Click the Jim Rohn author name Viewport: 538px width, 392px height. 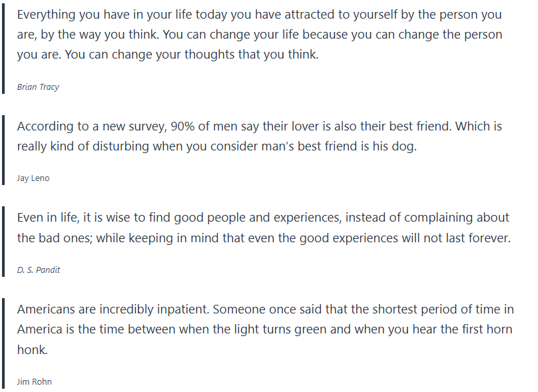tap(34, 381)
